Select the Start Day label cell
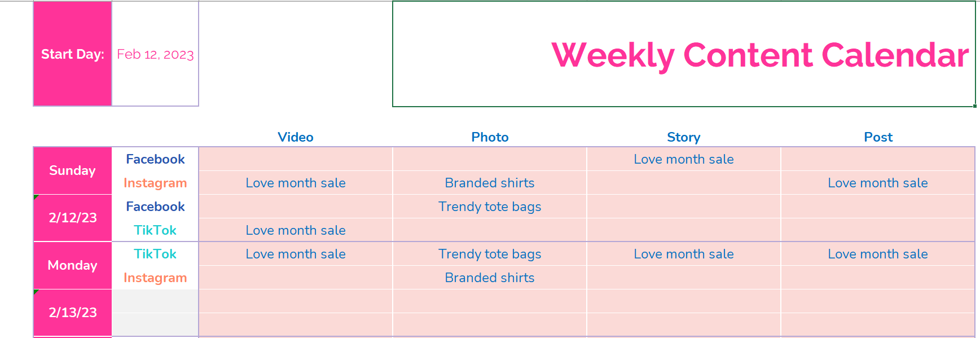Image resolution: width=980 pixels, height=338 pixels. pos(72,54)
